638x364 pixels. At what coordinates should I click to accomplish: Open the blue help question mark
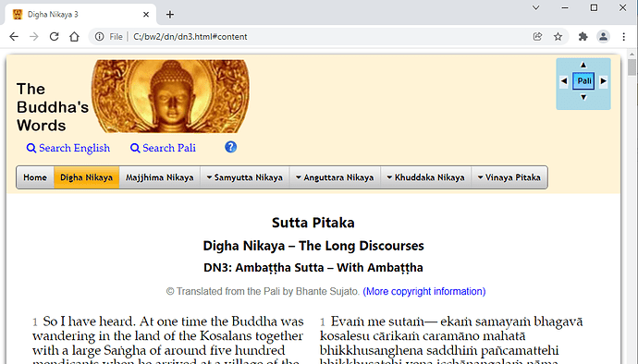[x=231, y=147]
